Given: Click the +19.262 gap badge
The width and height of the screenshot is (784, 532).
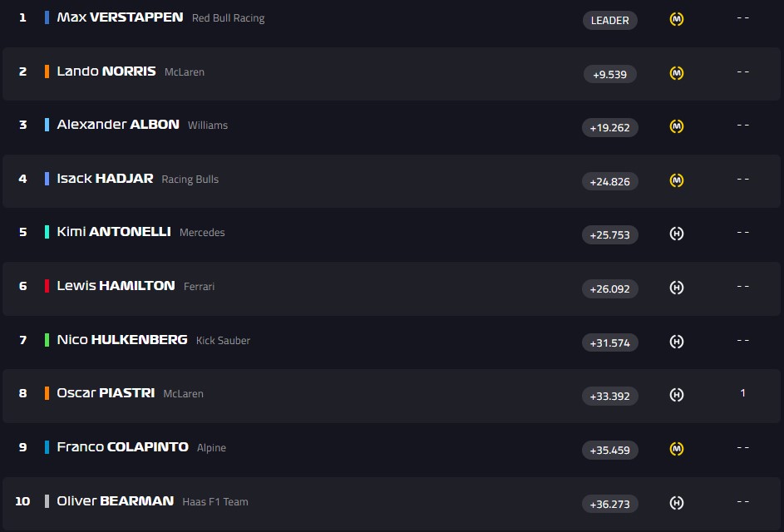Looking at the screenshot, I should click(609, 128).
